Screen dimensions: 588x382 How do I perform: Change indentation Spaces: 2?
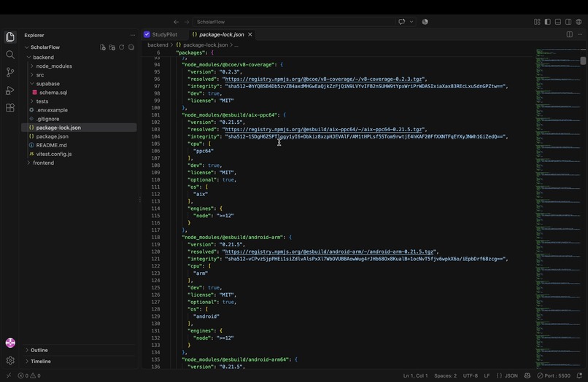[446, 375]
